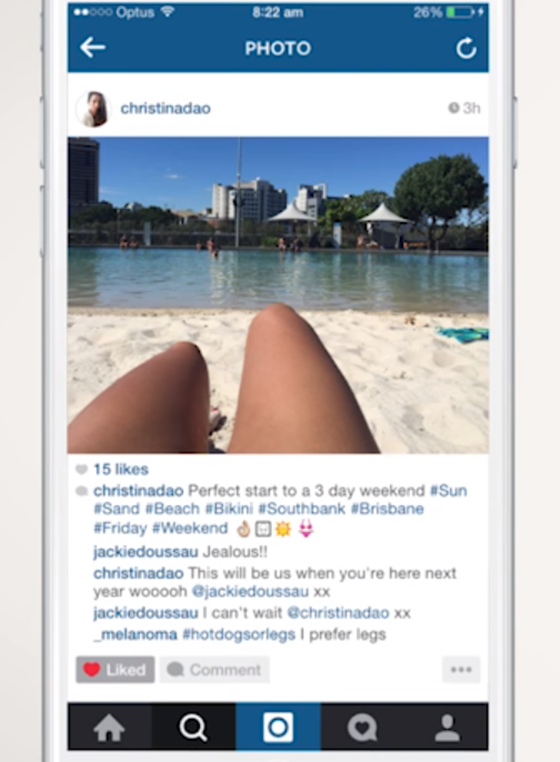The image size is (560, 762).
Task: Open the @jackiedoussau mention link
Action: 250,591
